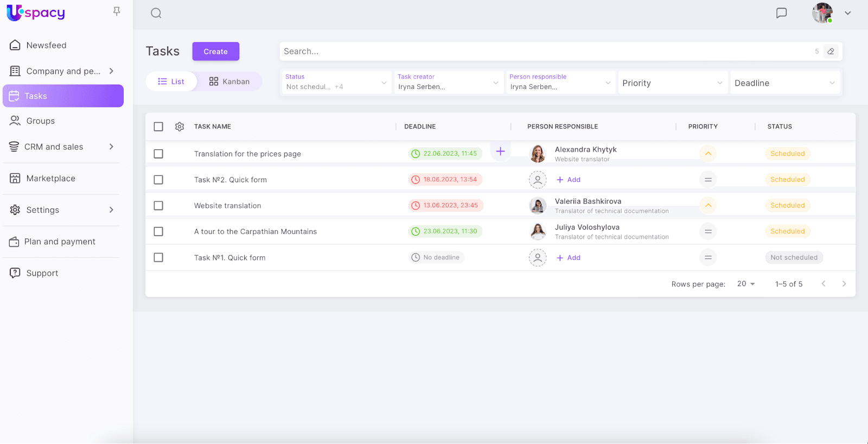
Task: Switch to Kanban view tab
Action: tap(229, 81)
